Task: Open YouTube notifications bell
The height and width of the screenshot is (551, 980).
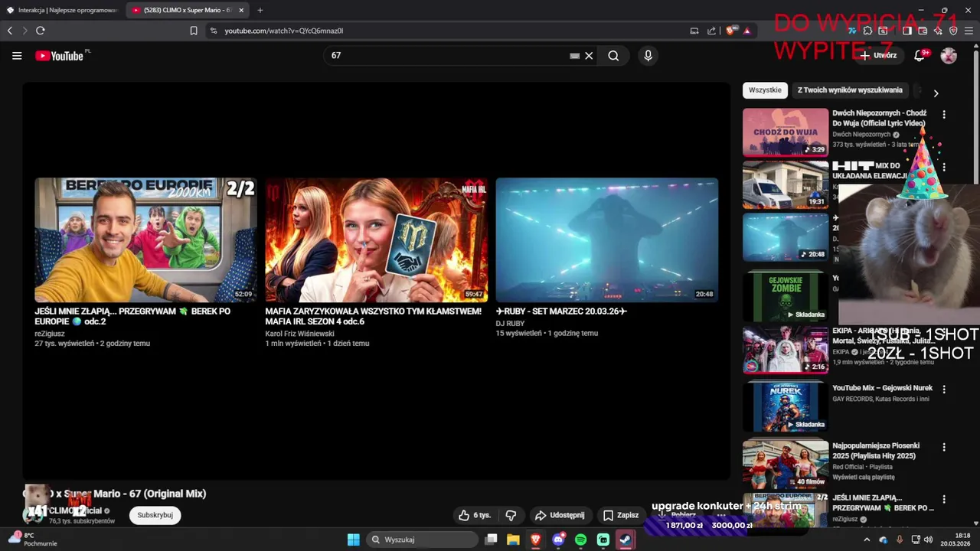Action: [x=920, y=56]
